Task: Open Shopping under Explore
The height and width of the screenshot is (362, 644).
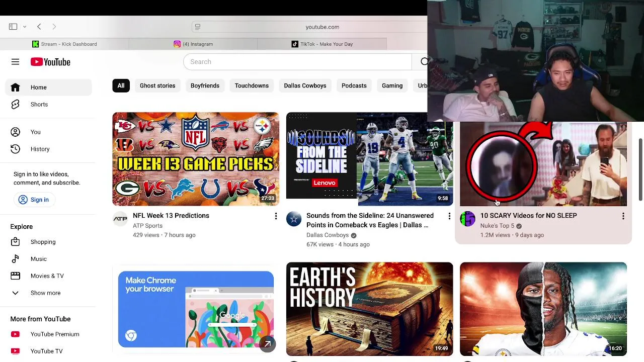Action: (x=48, y=242)
